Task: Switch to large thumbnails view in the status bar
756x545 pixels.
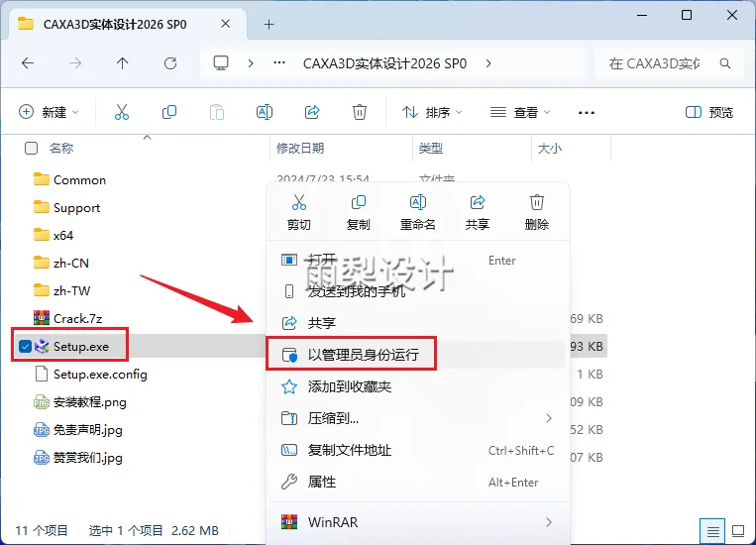Action: pyautogui.click(x=738, y=531)
